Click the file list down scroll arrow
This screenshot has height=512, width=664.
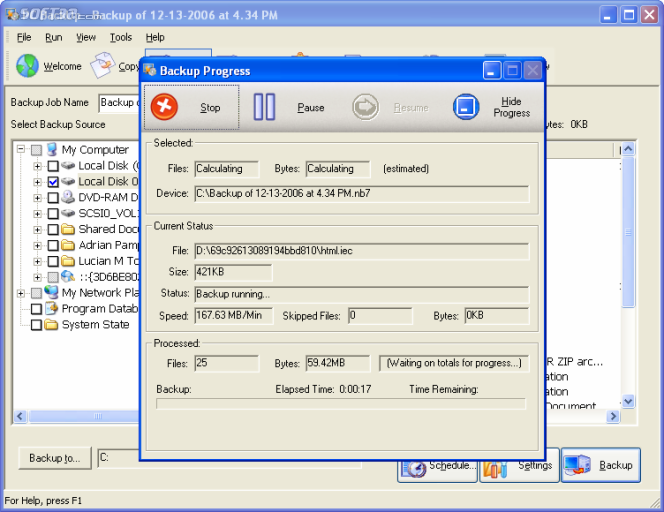[x=628, y=401]
